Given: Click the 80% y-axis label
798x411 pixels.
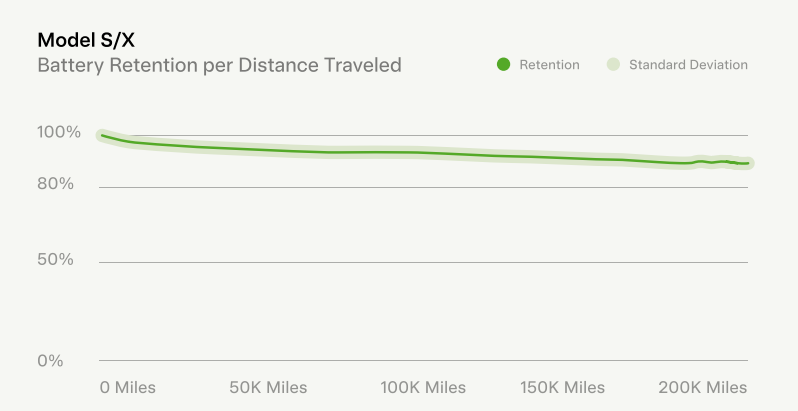Looking at the screenshot, I should coord(57,184).
